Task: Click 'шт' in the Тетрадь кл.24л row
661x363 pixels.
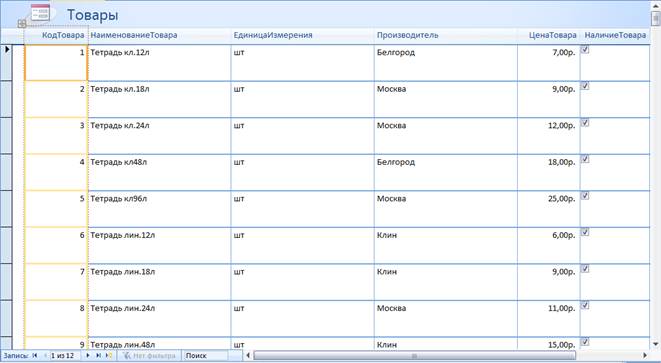Action: click(x=302, y=136)
